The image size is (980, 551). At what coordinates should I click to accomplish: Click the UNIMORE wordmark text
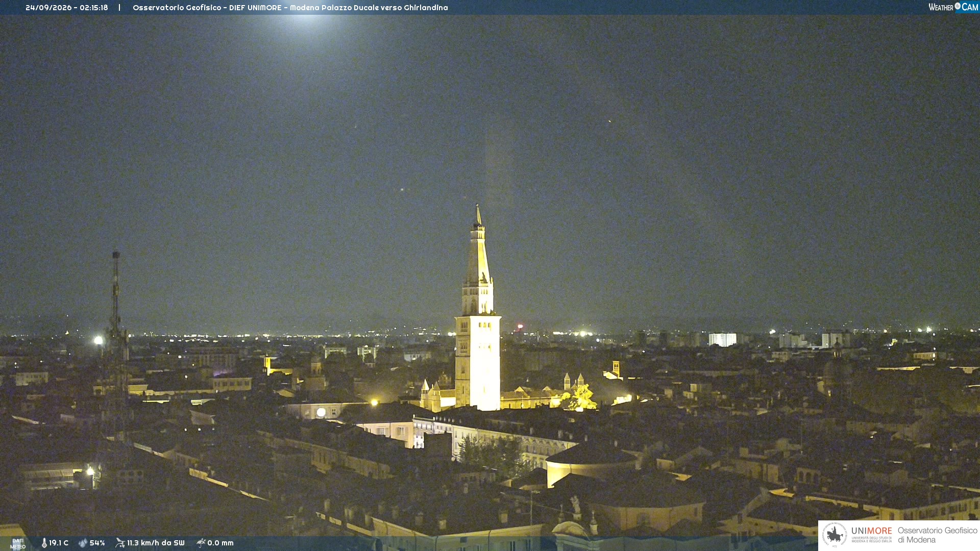click(x=871, y=531)
